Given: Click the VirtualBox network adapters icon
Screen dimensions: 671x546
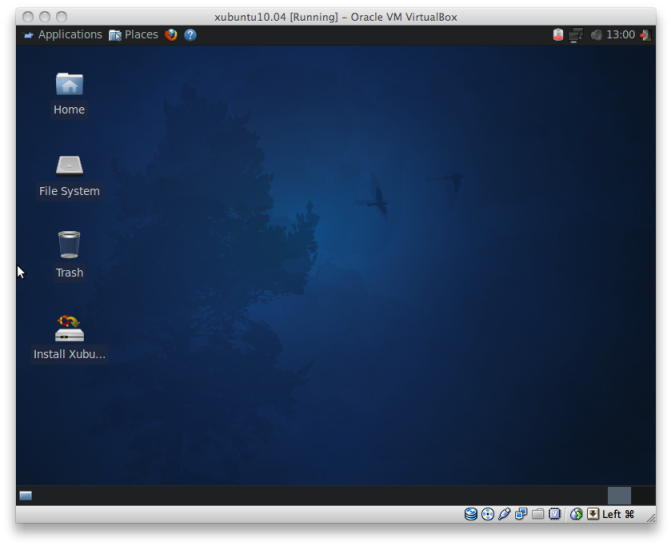Looking at the screenshot, I should click(x=521, y=514).
